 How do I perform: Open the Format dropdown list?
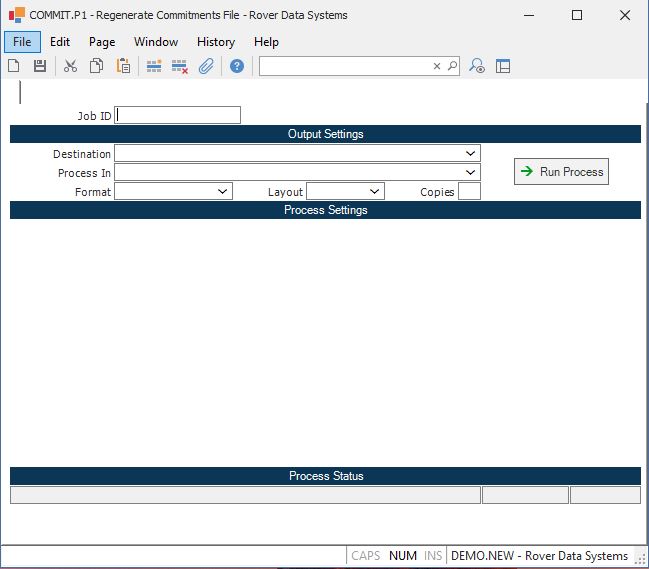222,191
